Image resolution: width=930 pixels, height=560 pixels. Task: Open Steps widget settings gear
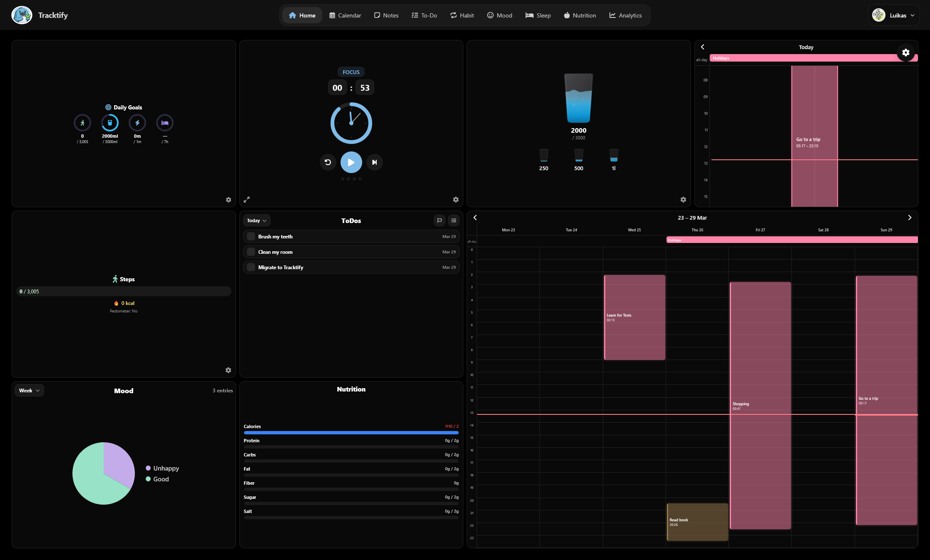[228, 370]
